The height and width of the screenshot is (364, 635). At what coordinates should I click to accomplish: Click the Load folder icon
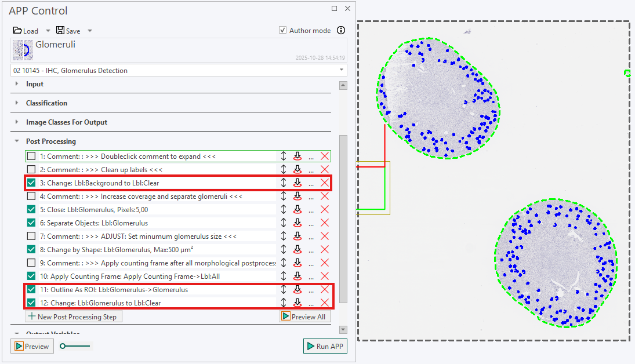(17, 30)
